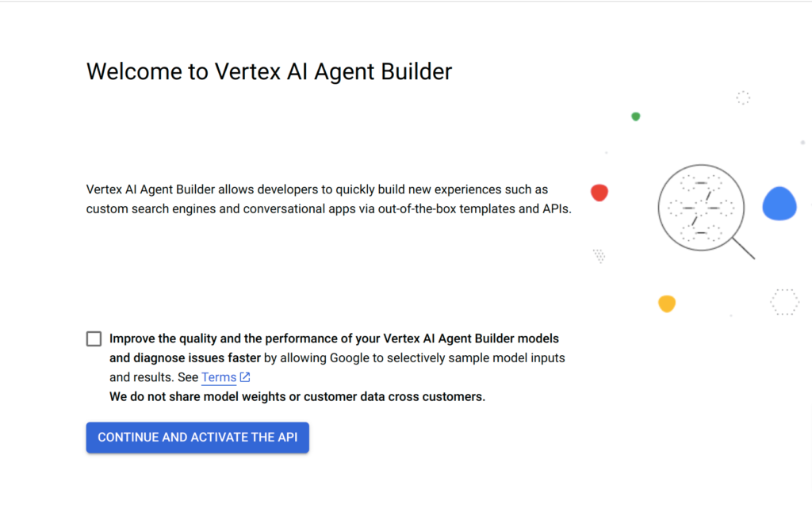
Task: Click the yellow dot illustration
Action: (666, 303)
